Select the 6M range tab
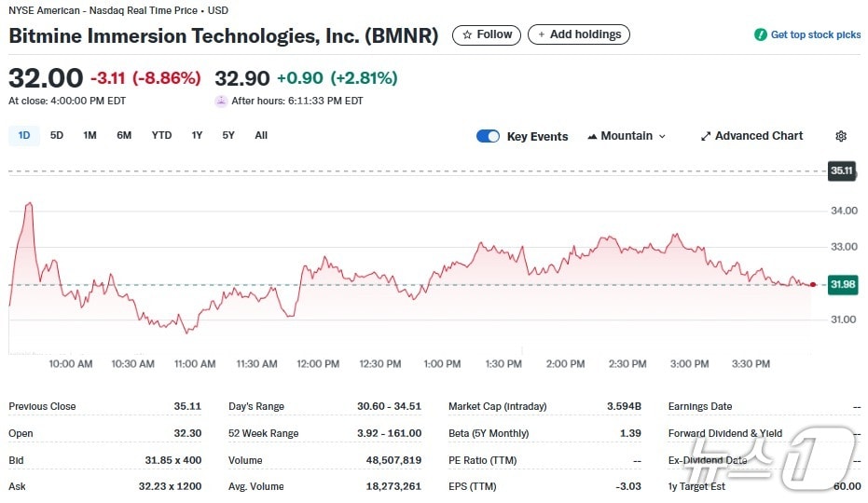868x503 pixels. tap(124, 135)
